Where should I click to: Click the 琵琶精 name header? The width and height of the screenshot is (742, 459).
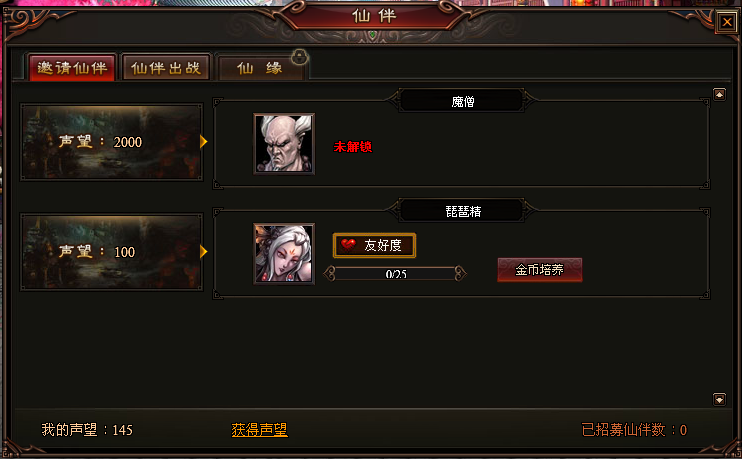click(462, 211)
